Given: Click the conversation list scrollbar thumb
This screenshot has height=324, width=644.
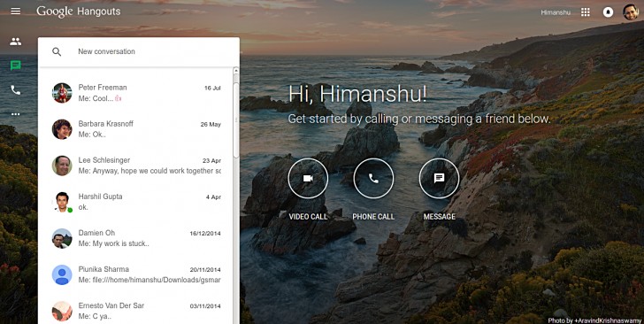Looking at the screenshot, I should 235,120.
